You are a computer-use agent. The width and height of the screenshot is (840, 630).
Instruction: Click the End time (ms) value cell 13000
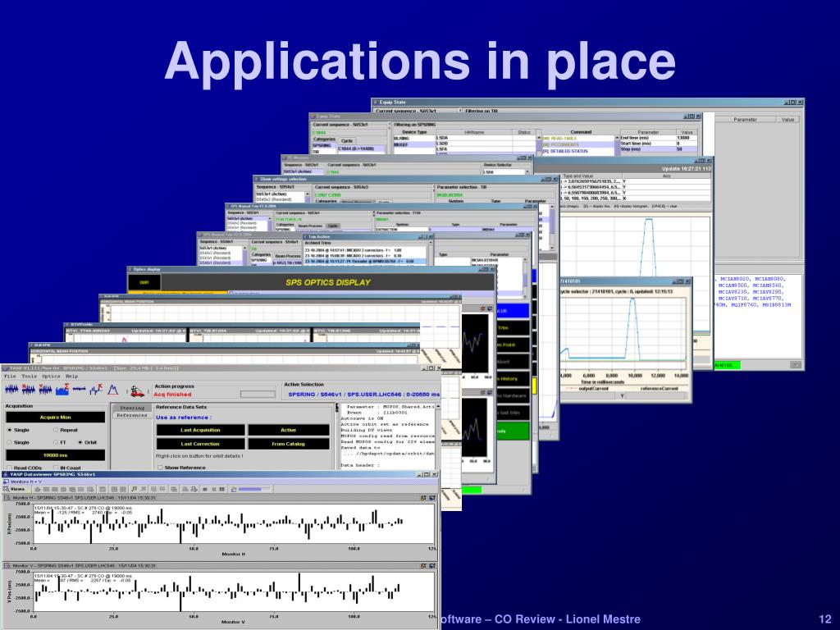point(686,138)
